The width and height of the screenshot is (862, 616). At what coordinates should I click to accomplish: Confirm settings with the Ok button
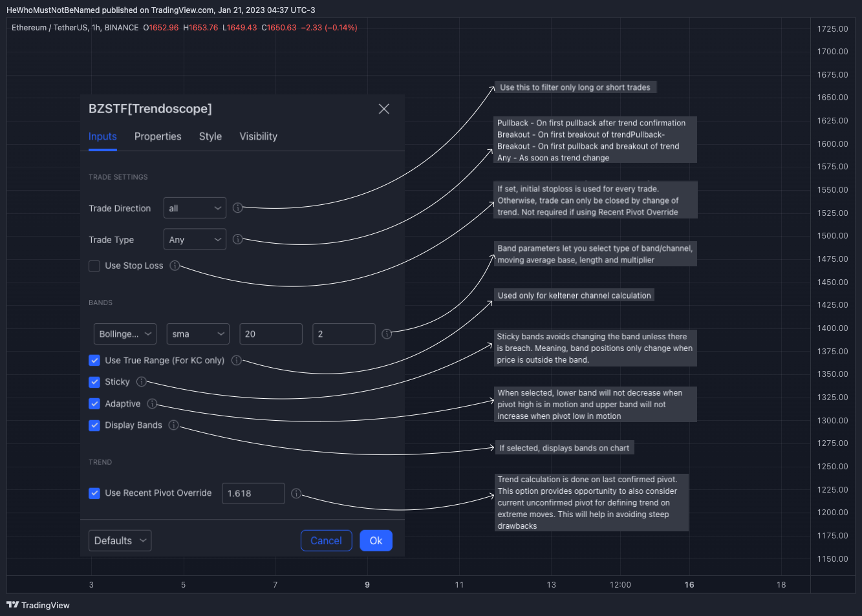[x=376, y=540]
